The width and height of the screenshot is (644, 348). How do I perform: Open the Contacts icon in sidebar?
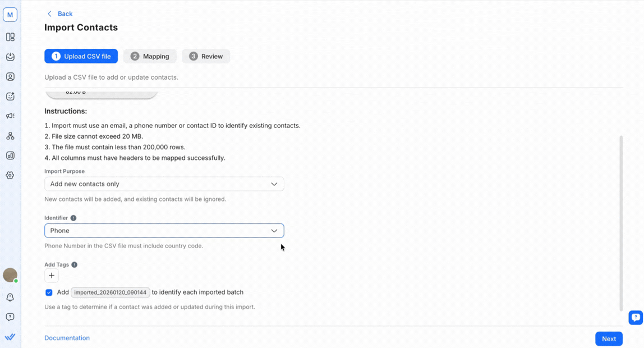pyautogui.click(x=10, y=77)
